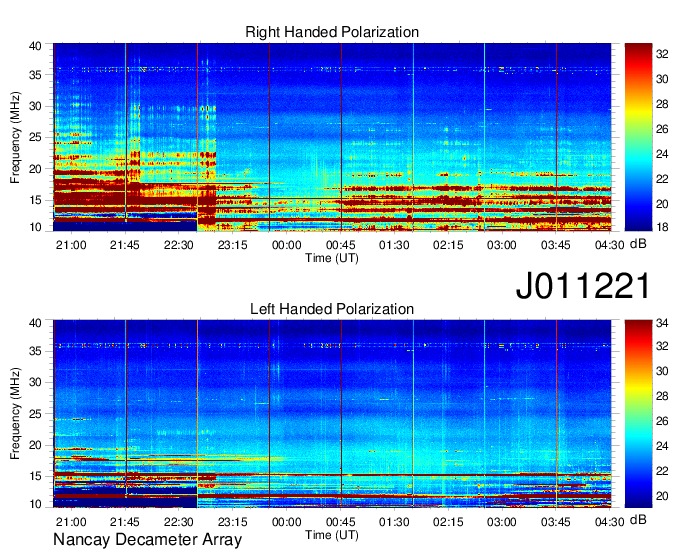
Task: Click the "21:45" time tick under top plot
Action: point(125,245)
